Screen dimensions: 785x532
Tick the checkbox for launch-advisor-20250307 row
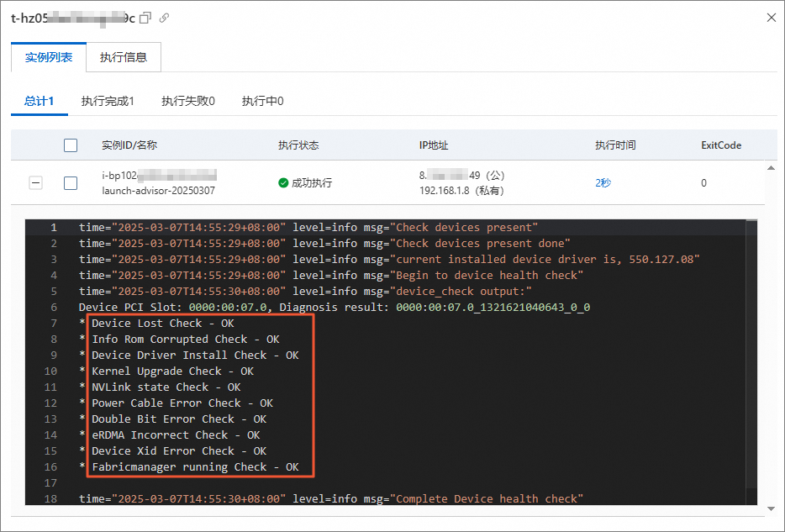click(x=71, y=182)
